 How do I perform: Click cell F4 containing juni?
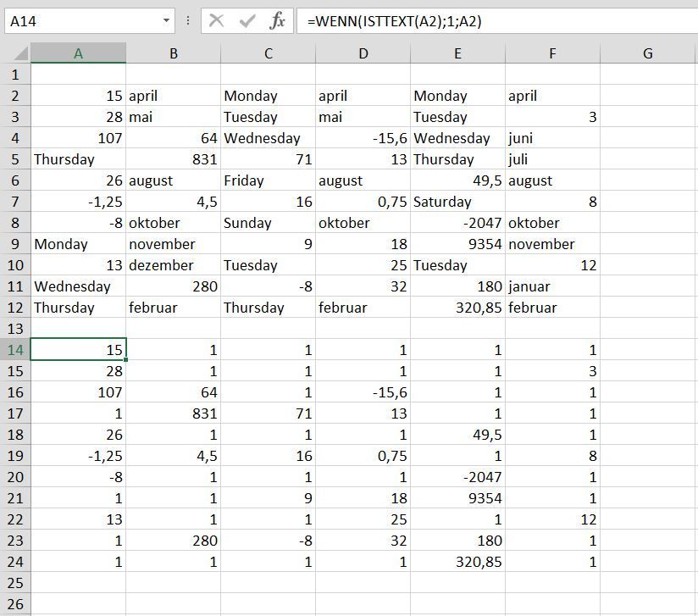tap(553, 138)
